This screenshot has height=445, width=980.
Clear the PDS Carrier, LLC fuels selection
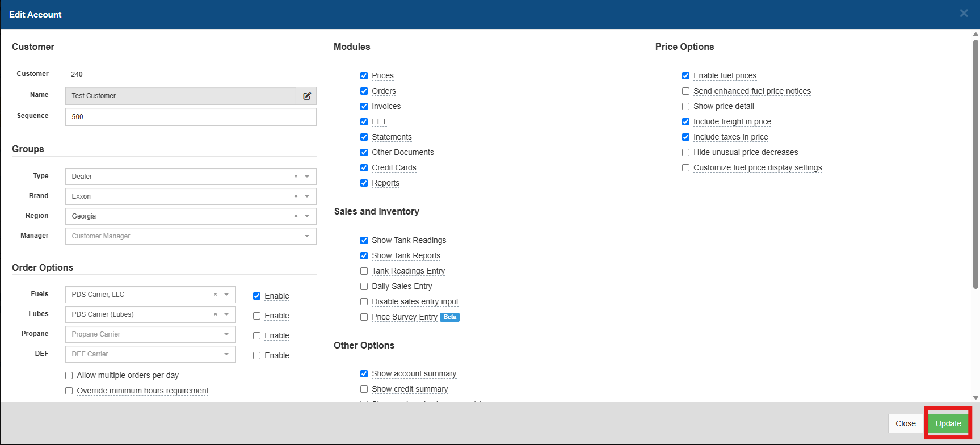(215, 295)
